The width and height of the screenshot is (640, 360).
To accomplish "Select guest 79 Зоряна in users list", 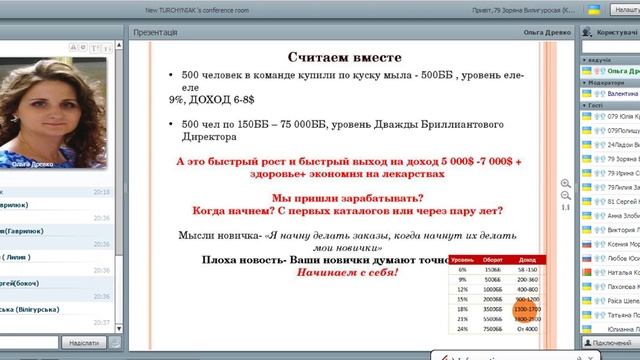I will click(611, 159).
